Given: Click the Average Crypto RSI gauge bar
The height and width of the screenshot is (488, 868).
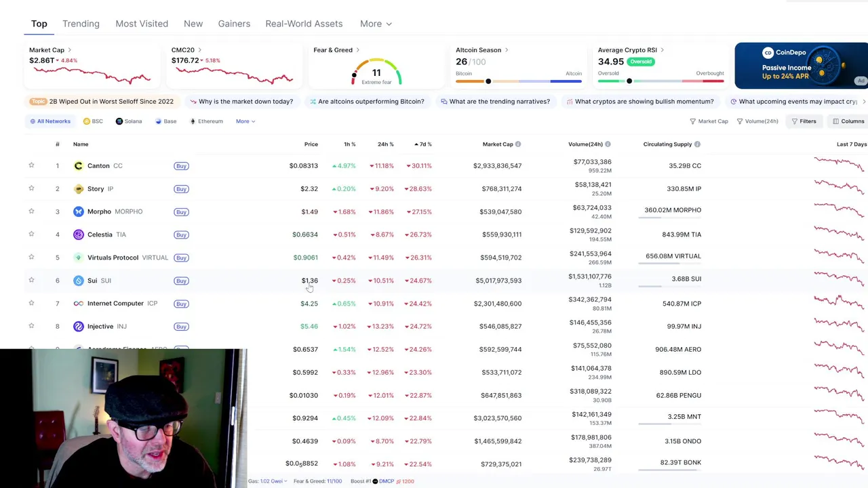Looking at the screenshot, I should pyautogui.click(x=661, y=81).
